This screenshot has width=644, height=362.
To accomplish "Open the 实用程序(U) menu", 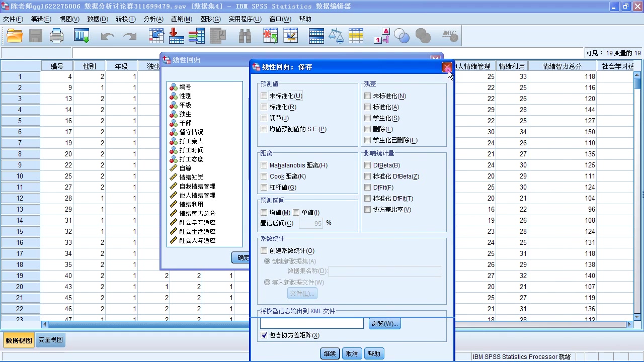I will (x=245, y=19).
